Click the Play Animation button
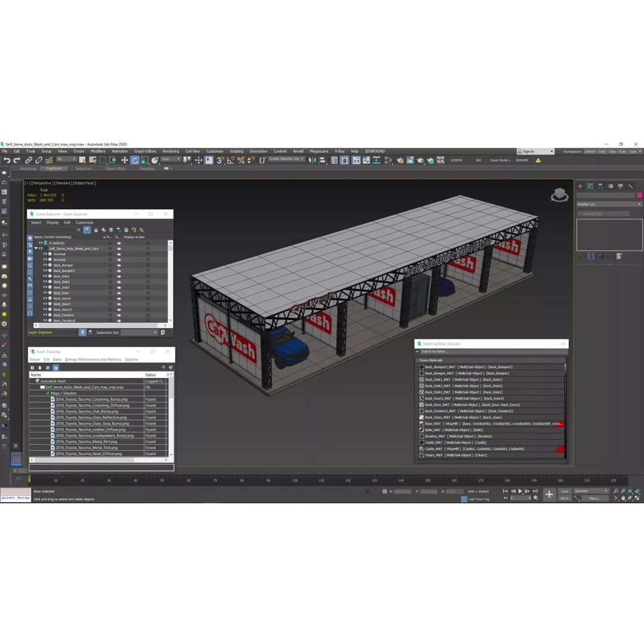 pyautogui.click(x=520, y=491)
